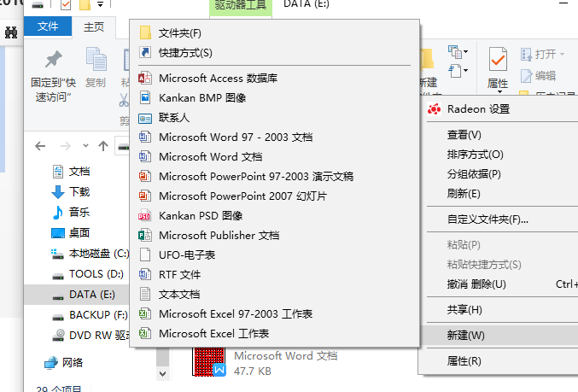This screenshot has width=578, height=392.
Task: Click the 联系人 contact card icon
Action: tap(145, 118)
